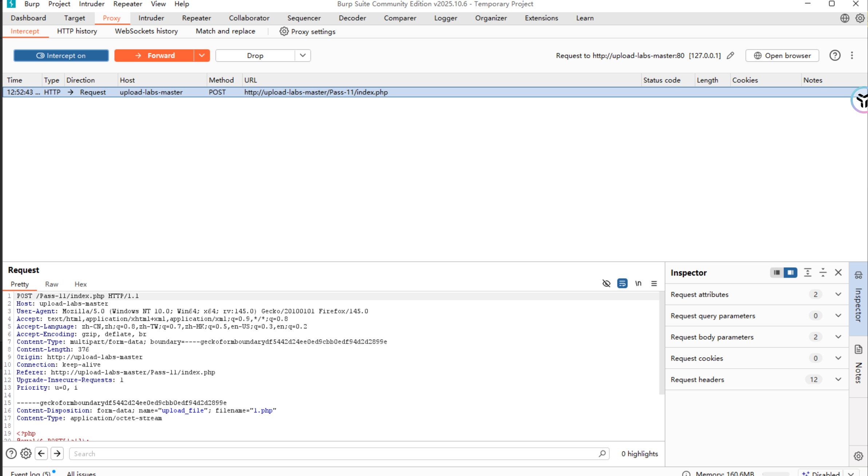The image size is (868, 476).
Task: Toggle the Intercept on button
Action: click(61, 55)
